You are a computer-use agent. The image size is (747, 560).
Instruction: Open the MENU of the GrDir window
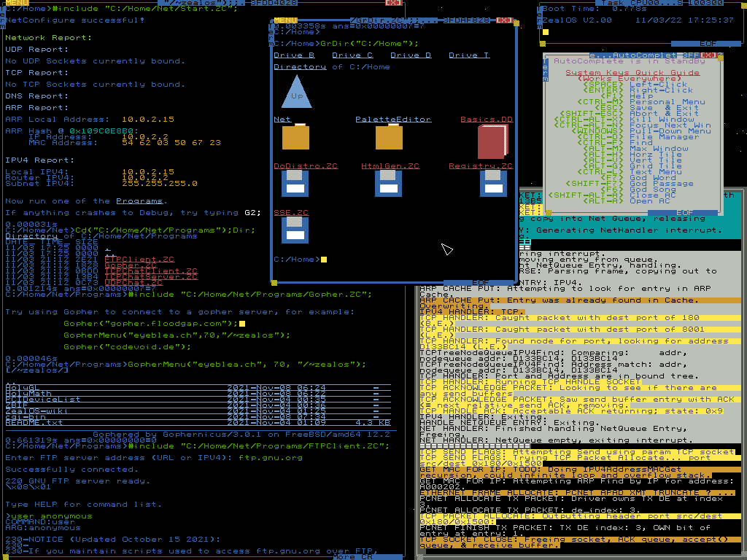[x=285, y=20]
